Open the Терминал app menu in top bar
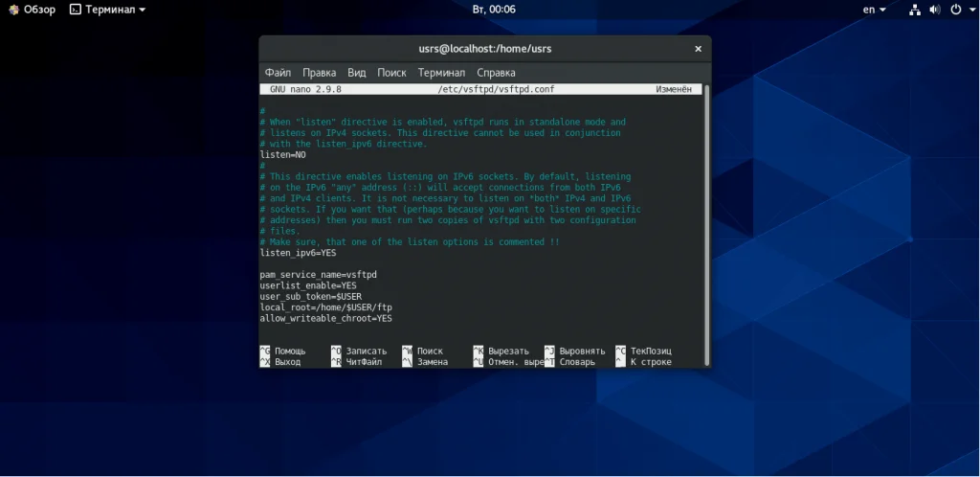The height and width of the screenshot is (477, 980). (108, 10)
